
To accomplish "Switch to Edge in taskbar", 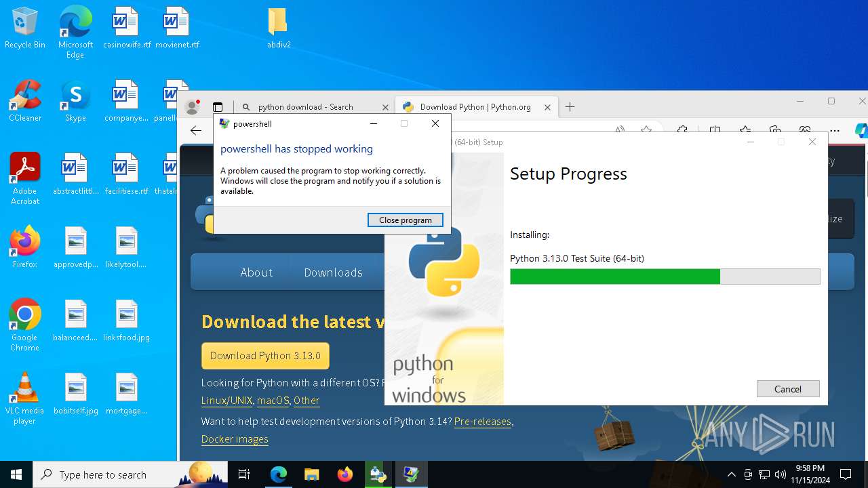I will click(x=279, y=474).
